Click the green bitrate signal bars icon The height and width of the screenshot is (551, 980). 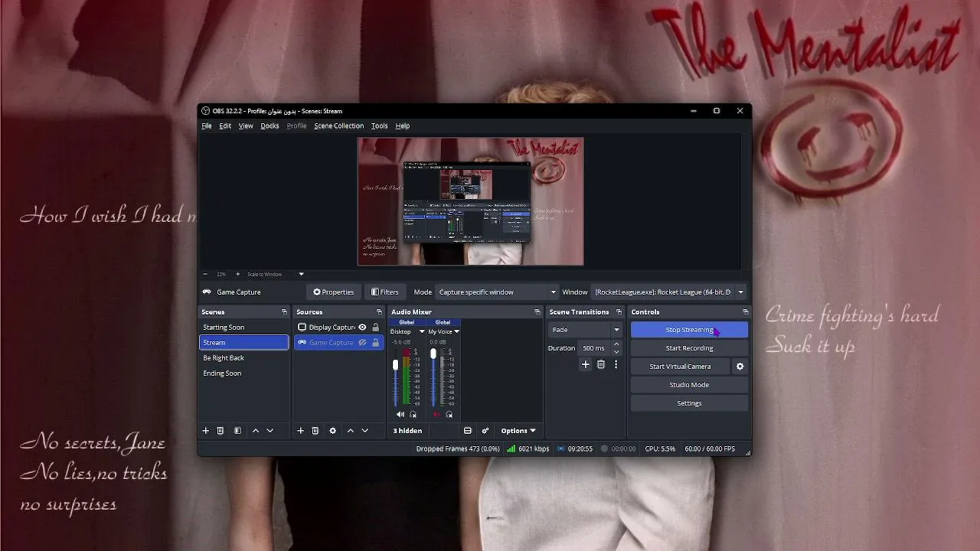(511, 449)
